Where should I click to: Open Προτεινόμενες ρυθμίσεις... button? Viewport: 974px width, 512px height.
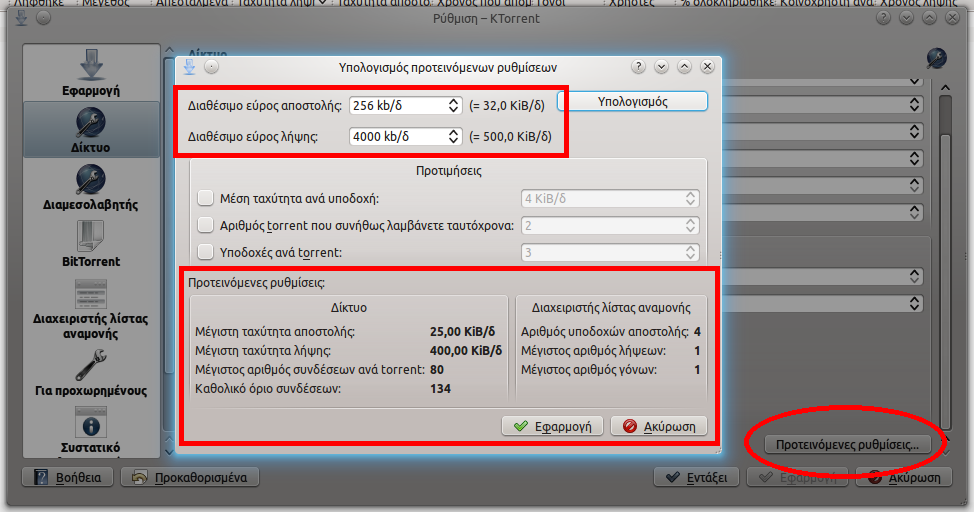pyautogui.click(x=846, y=444)
